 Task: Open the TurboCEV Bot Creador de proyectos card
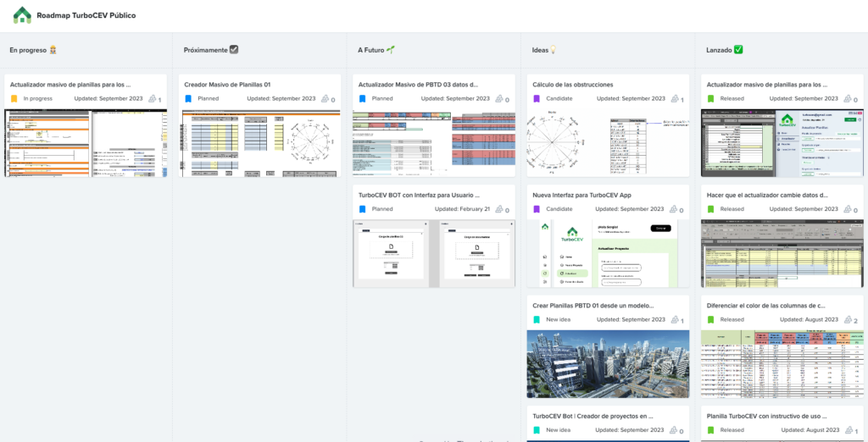coord(593,416)
